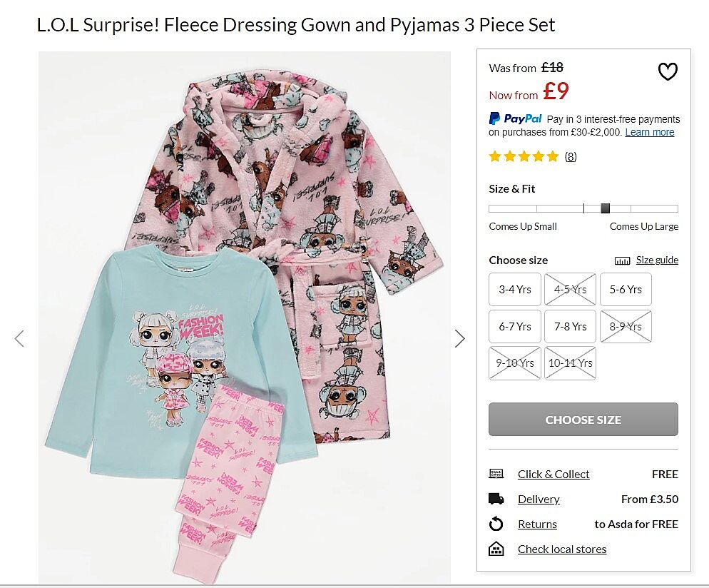
Task: Open the reviews count (8) link
Action: tap(571, 156)
